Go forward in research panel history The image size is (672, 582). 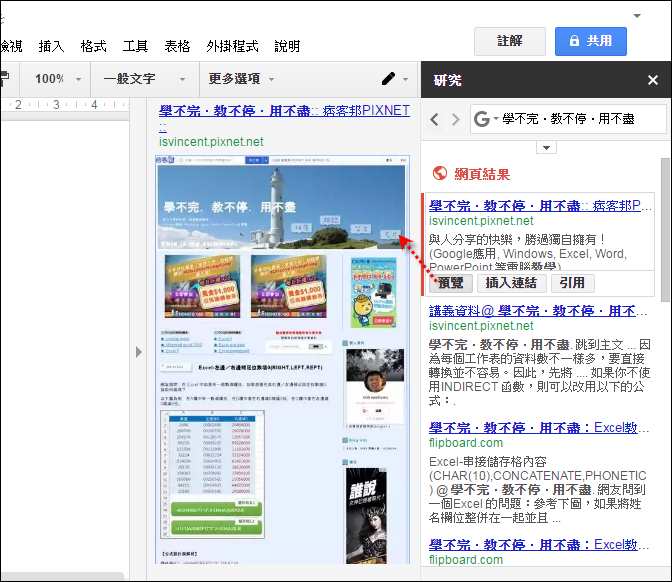point(456,119)
